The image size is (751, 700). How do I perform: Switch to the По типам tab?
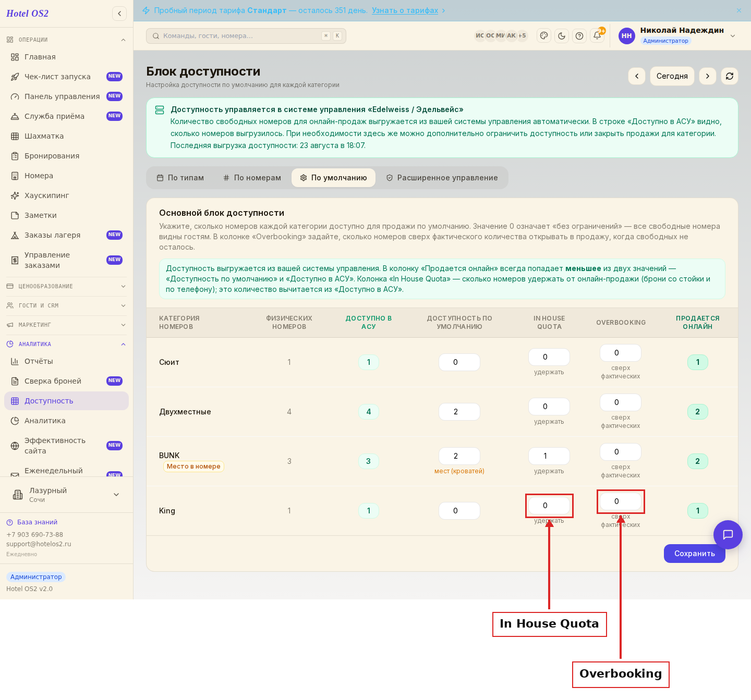point(180,178)
